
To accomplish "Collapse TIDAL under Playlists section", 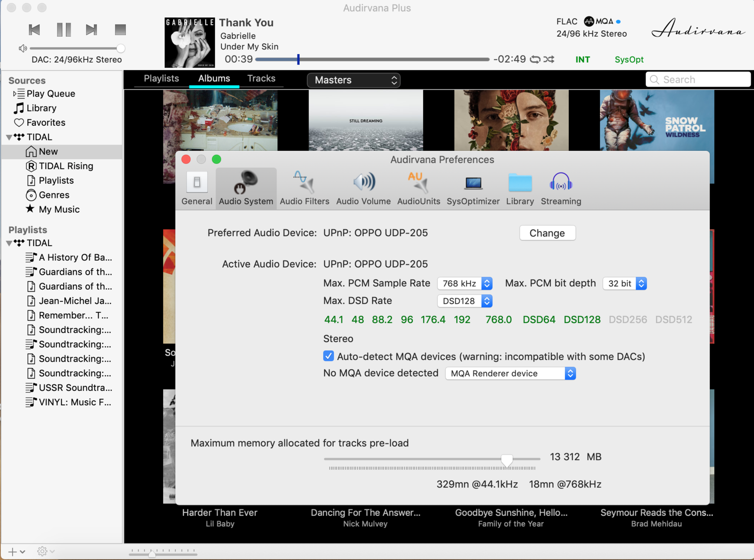I will coord(9,243).
